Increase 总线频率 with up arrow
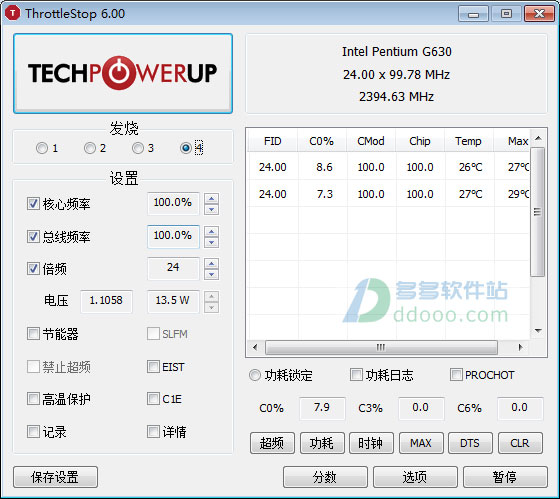Screen dimensions: 560x499 (x=211, y=231)
